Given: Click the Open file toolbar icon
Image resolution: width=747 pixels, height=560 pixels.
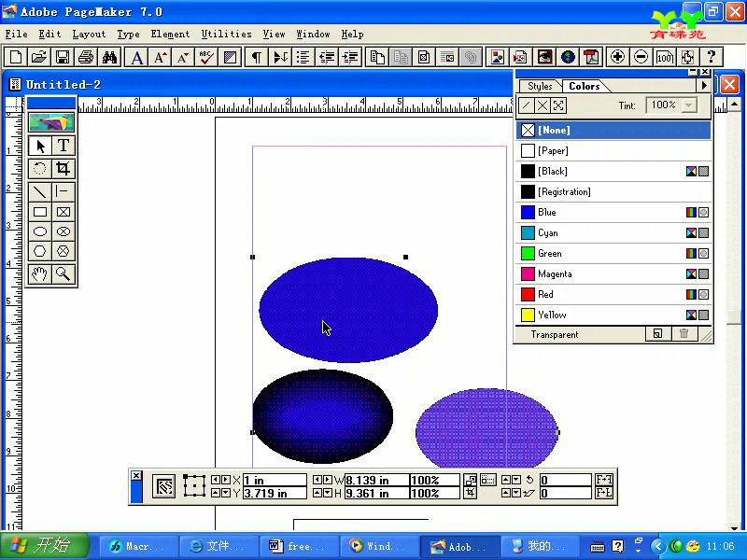Looking at the screenshot, I should pyautogui.click(x=38, y=57).
